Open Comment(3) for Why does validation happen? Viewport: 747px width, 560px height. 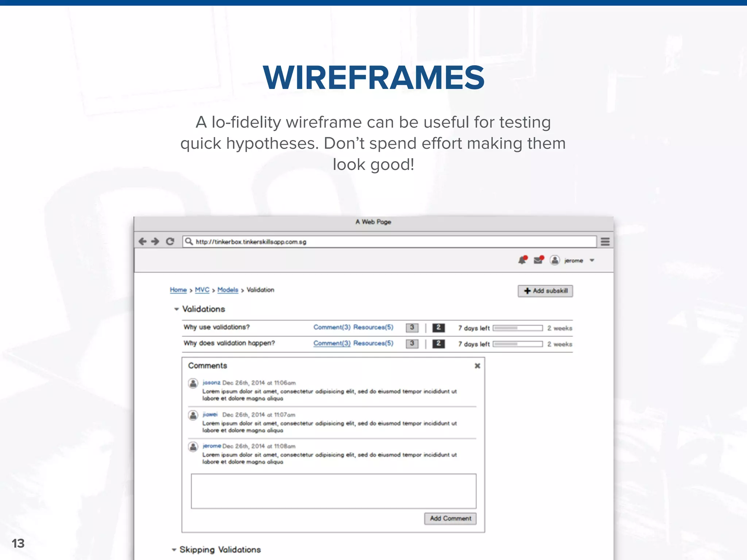point(332,343)
